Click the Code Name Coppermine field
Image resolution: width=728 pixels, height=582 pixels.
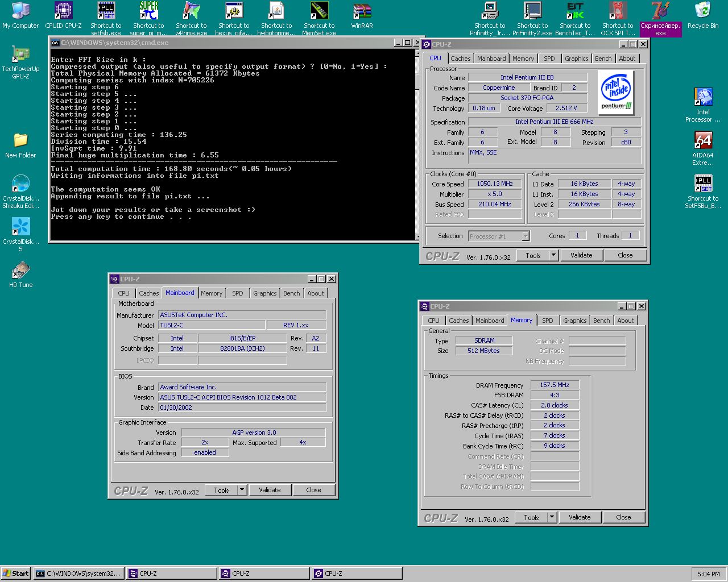coord(499,88)
